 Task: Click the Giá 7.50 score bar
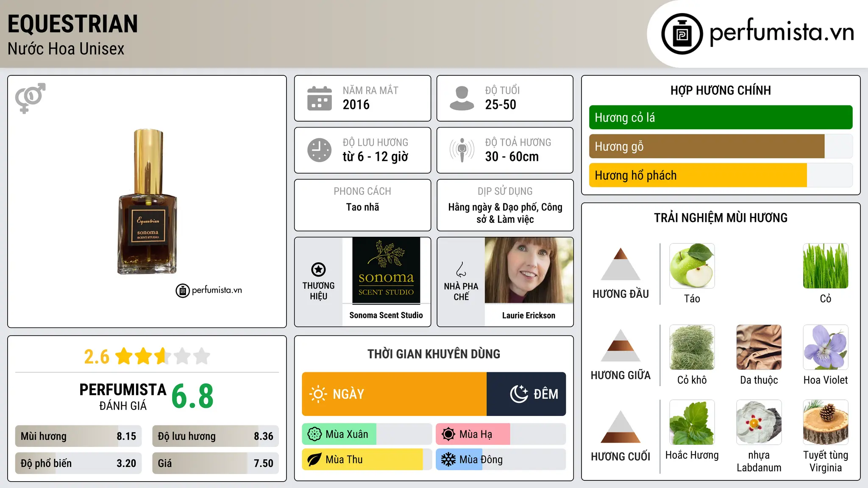(x=215, y=463)
